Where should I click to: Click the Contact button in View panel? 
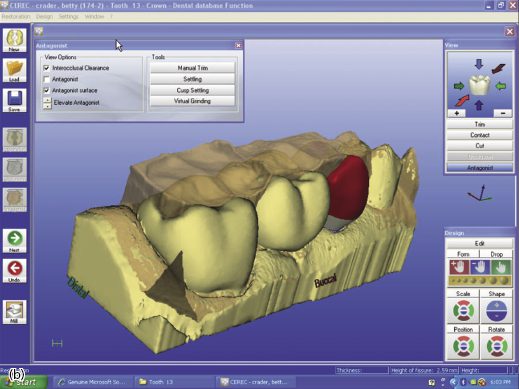coord(480,135)
